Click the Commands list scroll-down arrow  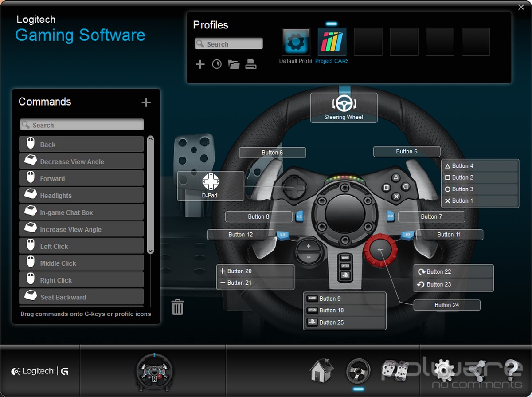pos(150,251)
